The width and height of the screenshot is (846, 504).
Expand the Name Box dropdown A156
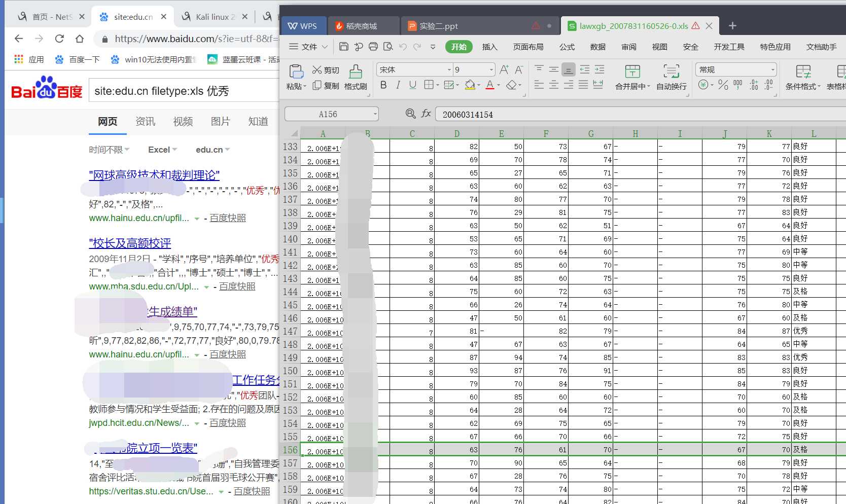point(375,114)
